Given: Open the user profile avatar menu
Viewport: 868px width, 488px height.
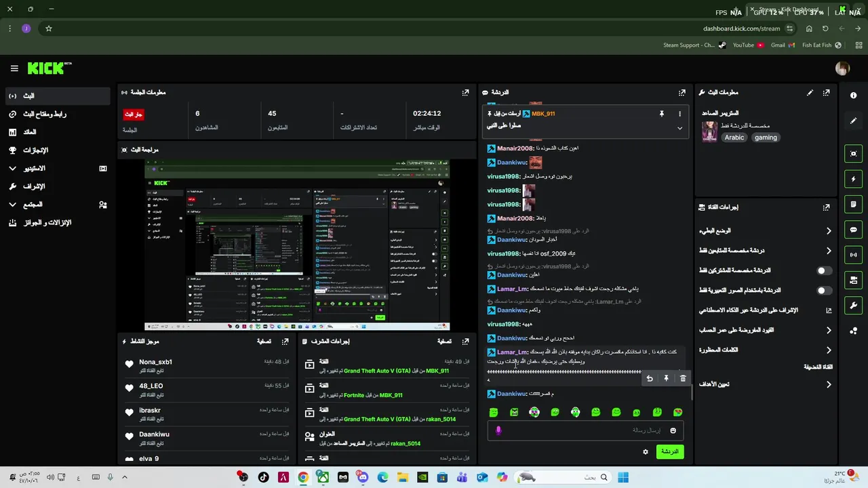Looking at the screenshot, I should pyautogui.click(x=842, y=68).
